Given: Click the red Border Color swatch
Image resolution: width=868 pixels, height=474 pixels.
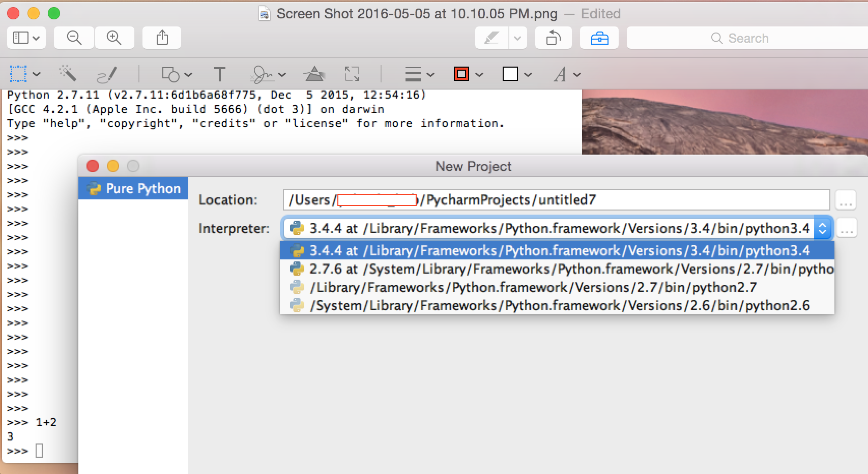Looking at the screenshot, I should [x=461, y=74].
